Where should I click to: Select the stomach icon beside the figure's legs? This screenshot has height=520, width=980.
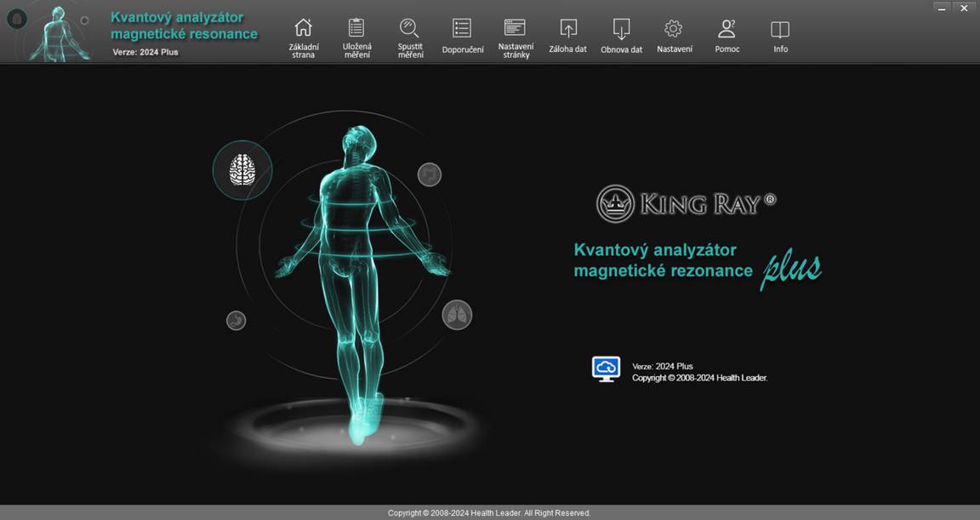[x=236, y=321]
